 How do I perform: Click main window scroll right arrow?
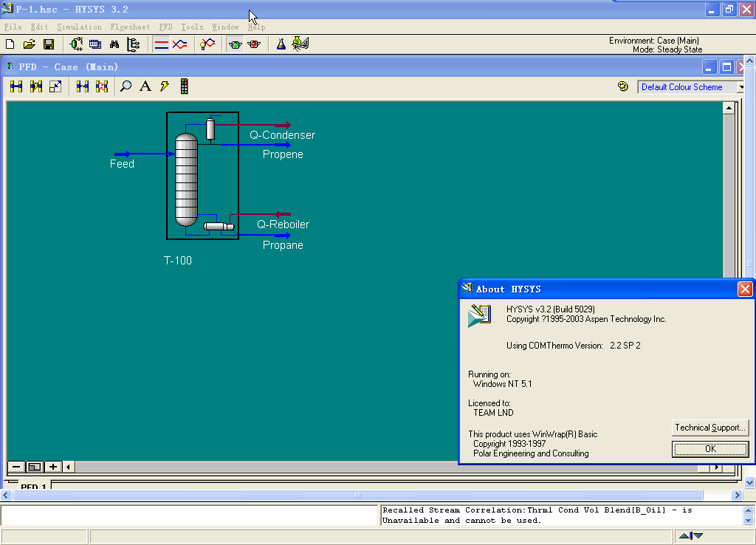pyautogui.click(x=736, y=495)
